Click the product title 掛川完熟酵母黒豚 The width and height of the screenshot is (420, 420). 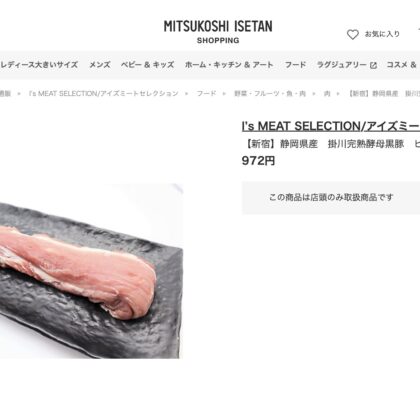pyautogui.click(x=366, y=144)
